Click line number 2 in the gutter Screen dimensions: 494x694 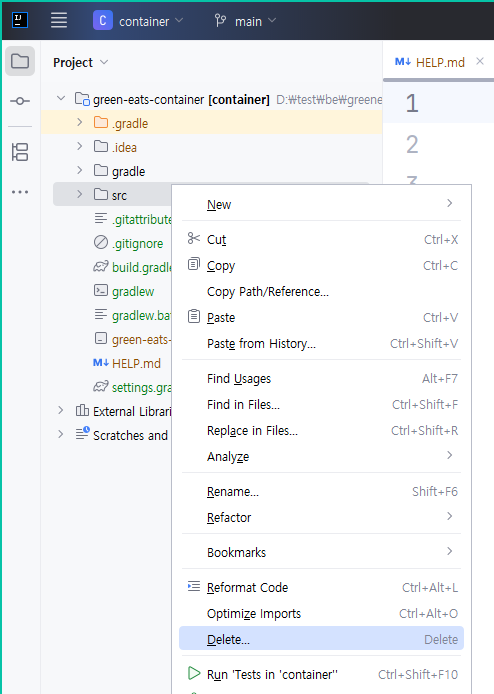tap(412, 145)
